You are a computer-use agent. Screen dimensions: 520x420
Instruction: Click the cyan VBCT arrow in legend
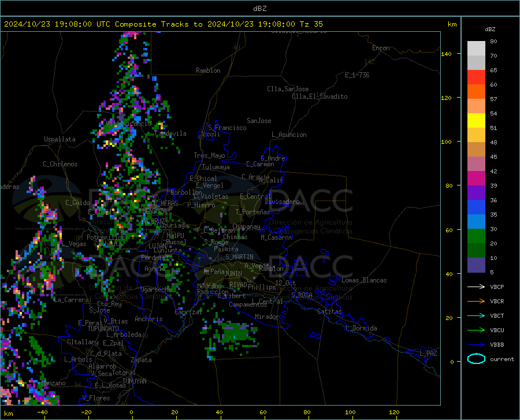point(476,315)
